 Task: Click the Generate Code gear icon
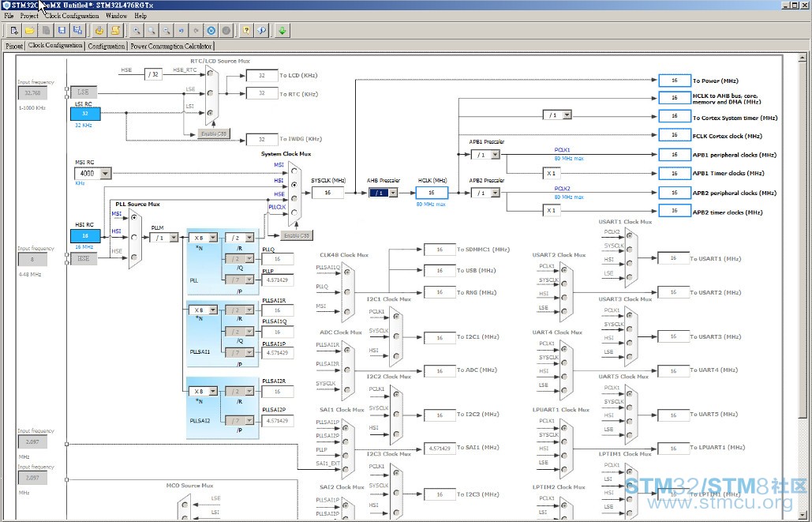tap(99, 31)
